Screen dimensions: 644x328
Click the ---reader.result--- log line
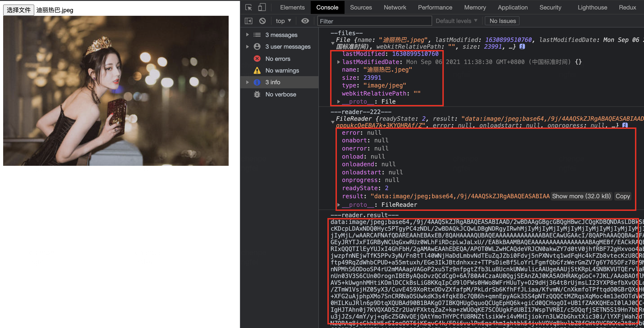pos(364,215)
